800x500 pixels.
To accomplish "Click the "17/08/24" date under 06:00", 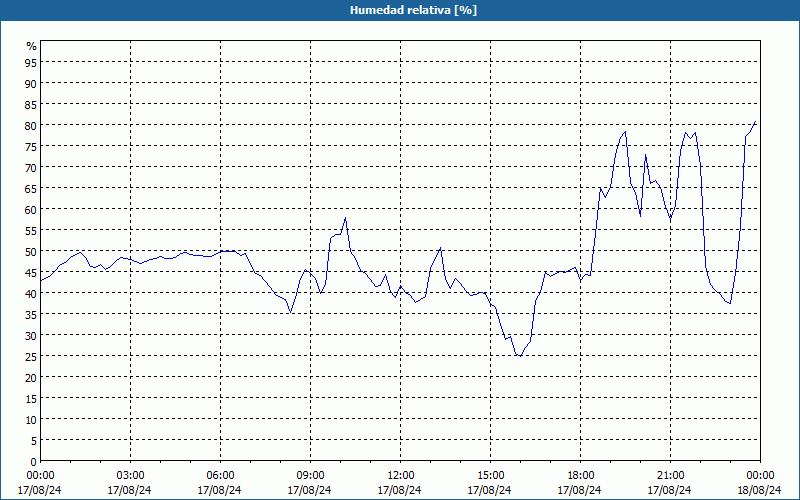I will click(219, 490).
